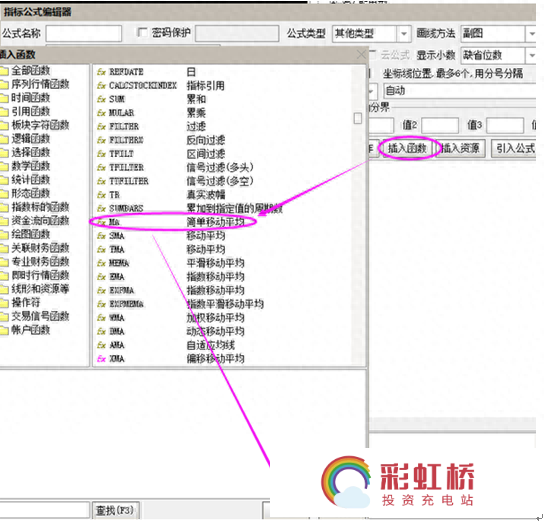The height and width of the screenshot is (522, 545).
Task: Click the 插入函数 button
Action: pyautogui.click(x=407, y=148)
